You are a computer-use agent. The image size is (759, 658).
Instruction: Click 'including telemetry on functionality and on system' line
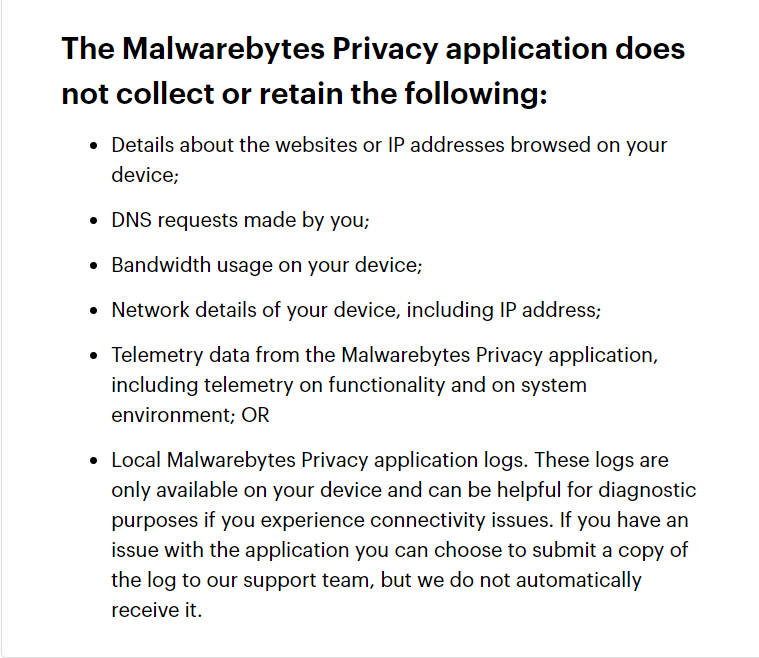[349, 385]
